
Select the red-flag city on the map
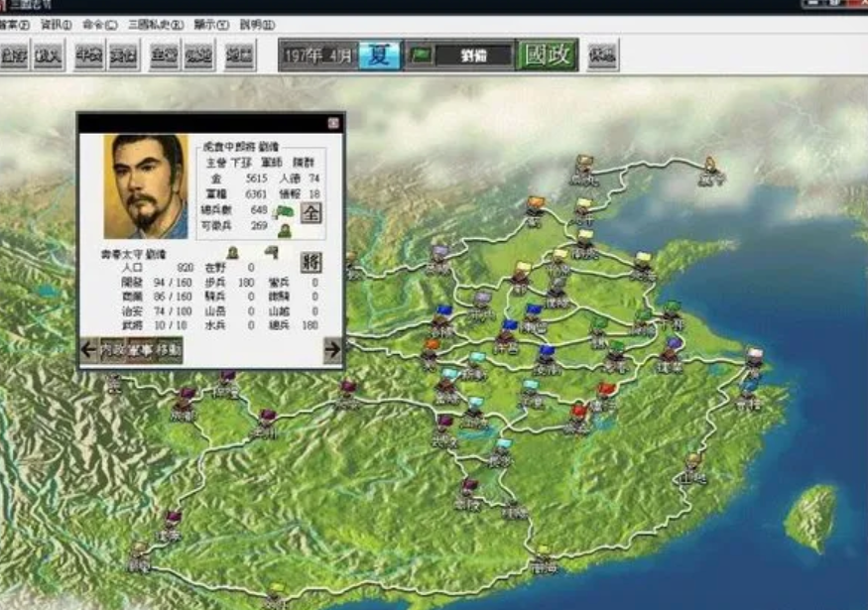click(x=606, y=391)
